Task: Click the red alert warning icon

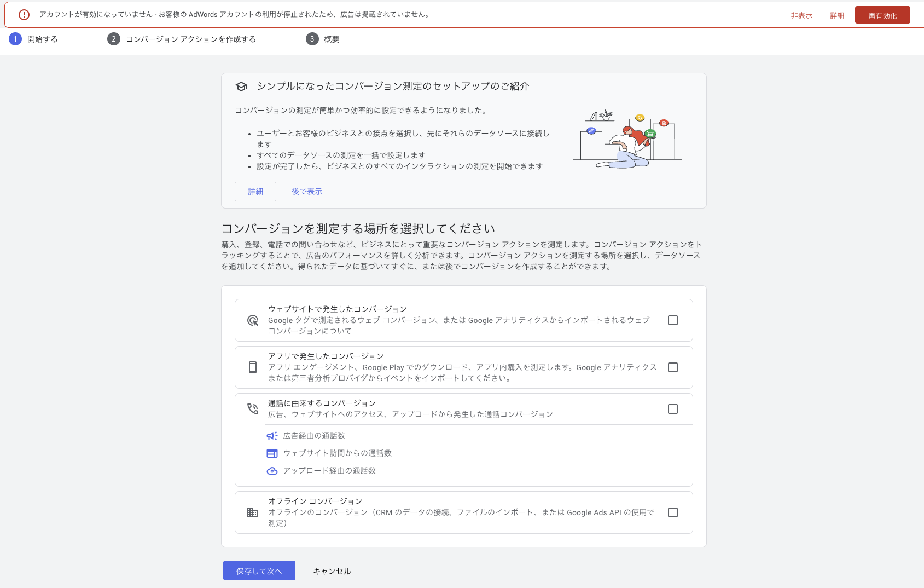Action: [24, 15]
